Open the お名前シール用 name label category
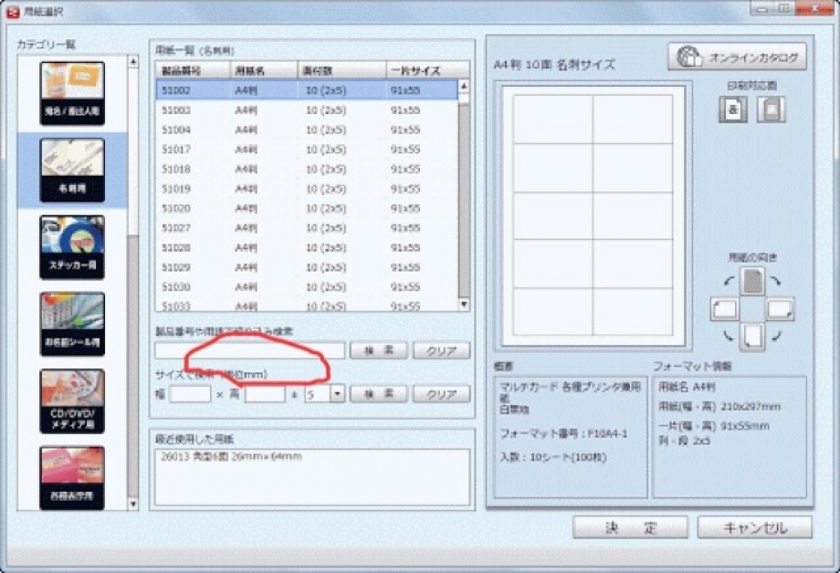The height and width of the screenshot is (573, 840). tap(72, 324)
